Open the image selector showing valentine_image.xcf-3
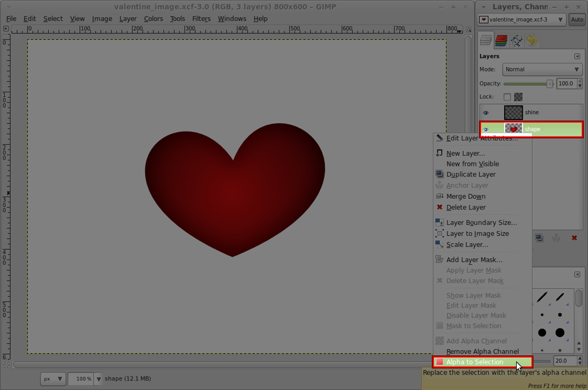This screenshot has height=390, width=588. [522, 19]
